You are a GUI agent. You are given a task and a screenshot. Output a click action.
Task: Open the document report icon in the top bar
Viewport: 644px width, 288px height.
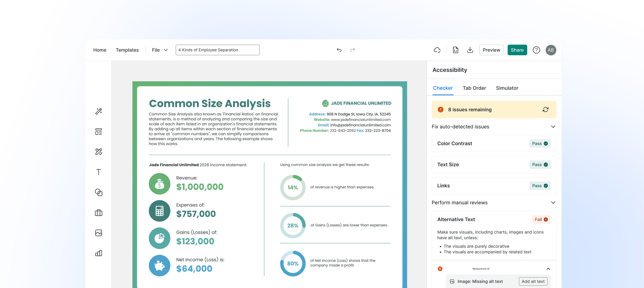point(455,50)
